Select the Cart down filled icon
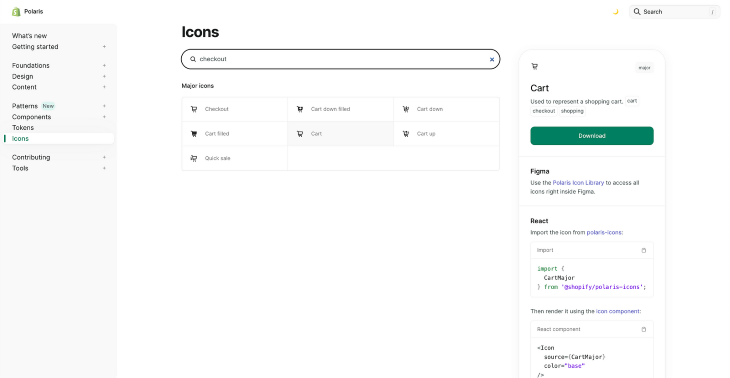The height and width of the screenshot is (378, 730). [340, 109]
